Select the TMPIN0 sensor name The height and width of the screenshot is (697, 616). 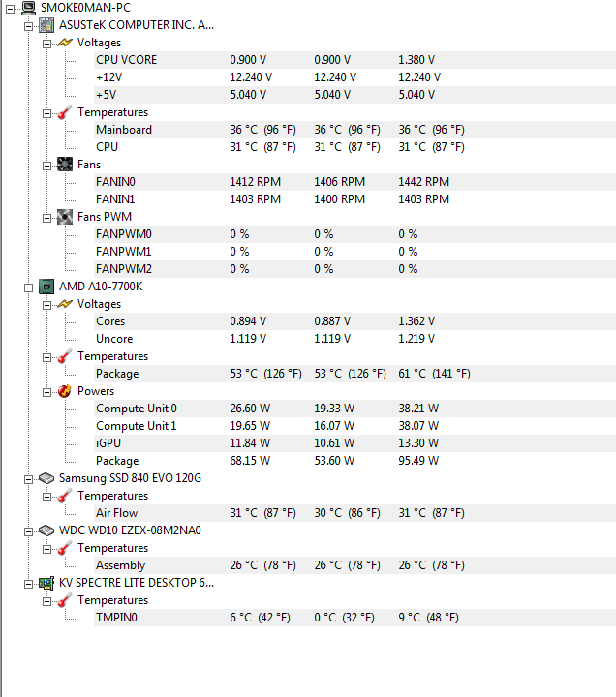116,618
